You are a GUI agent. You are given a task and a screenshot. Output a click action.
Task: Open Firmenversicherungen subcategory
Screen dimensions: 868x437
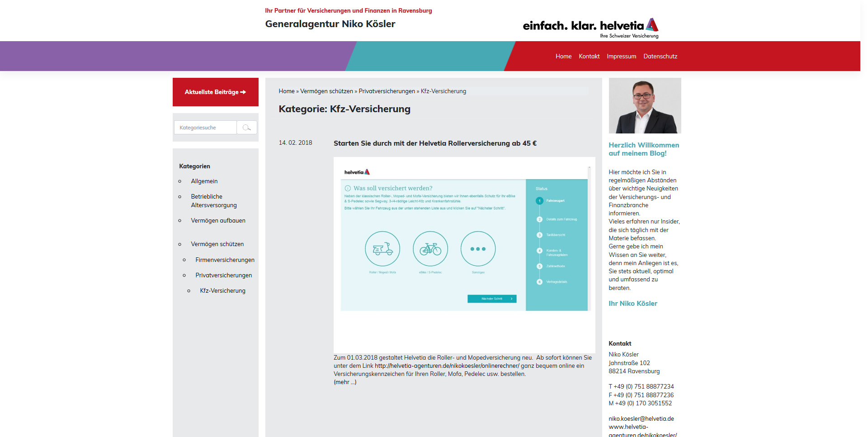pos(225,260)
